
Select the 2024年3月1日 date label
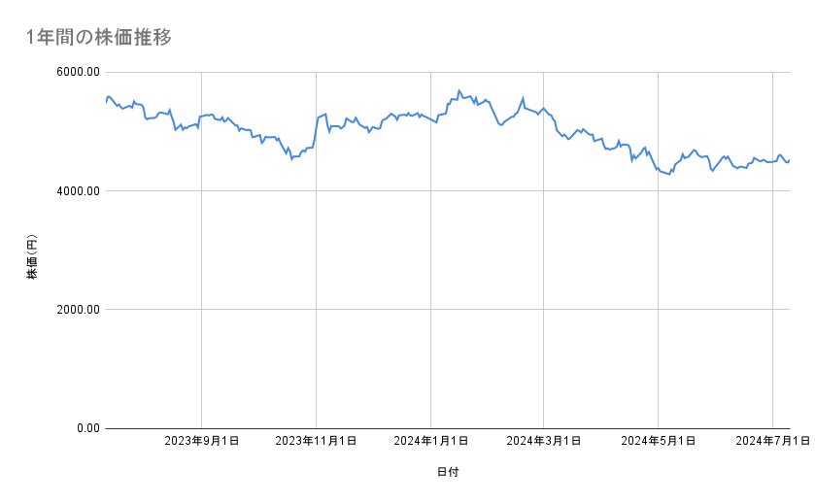pos(543,442)
